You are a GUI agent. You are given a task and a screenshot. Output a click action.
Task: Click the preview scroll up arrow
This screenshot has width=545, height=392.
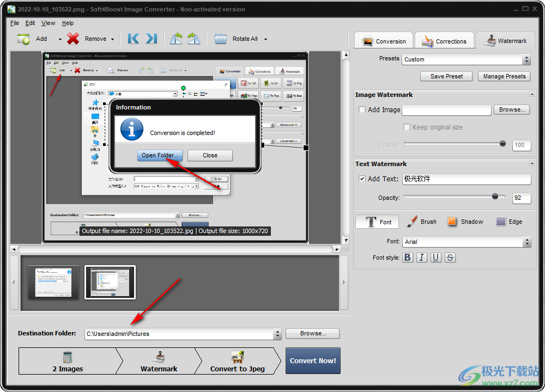pos(346,54)
